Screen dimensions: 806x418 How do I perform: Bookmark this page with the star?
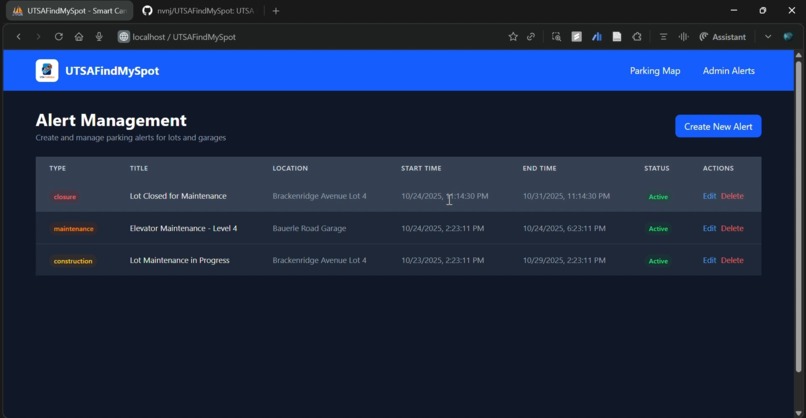coord(513,37)
